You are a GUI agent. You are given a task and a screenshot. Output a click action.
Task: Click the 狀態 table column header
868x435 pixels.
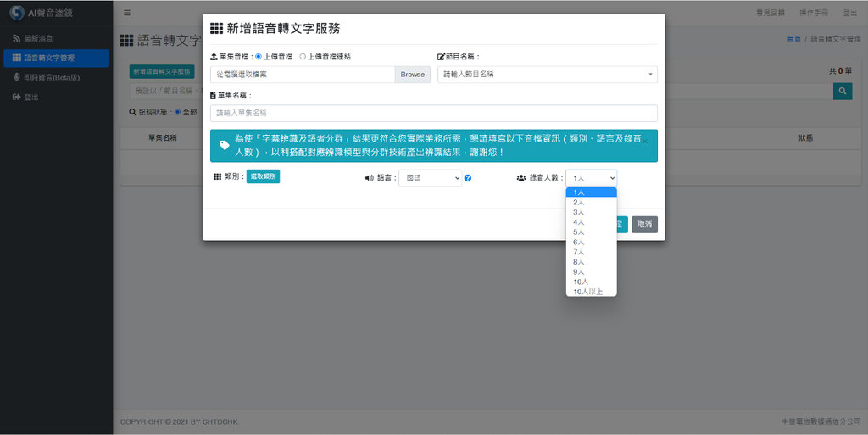[x=805, y=138]
